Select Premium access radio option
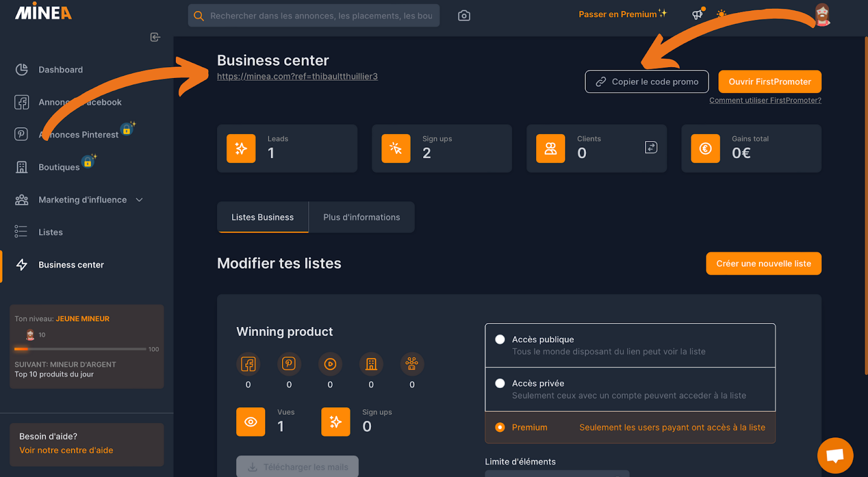The height and width of the screenshot is (477, 868). (500, 427)
